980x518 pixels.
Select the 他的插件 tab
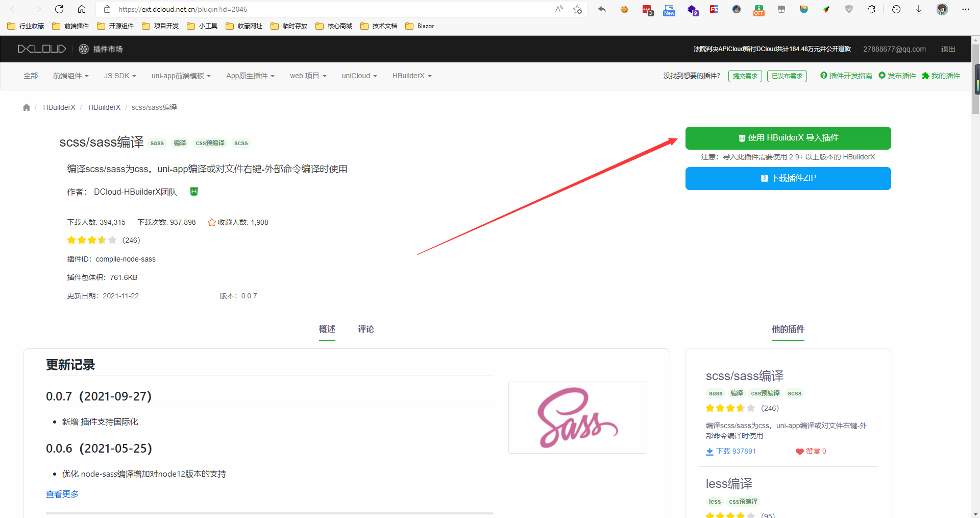pyautogui.click(x=788, y=329)
